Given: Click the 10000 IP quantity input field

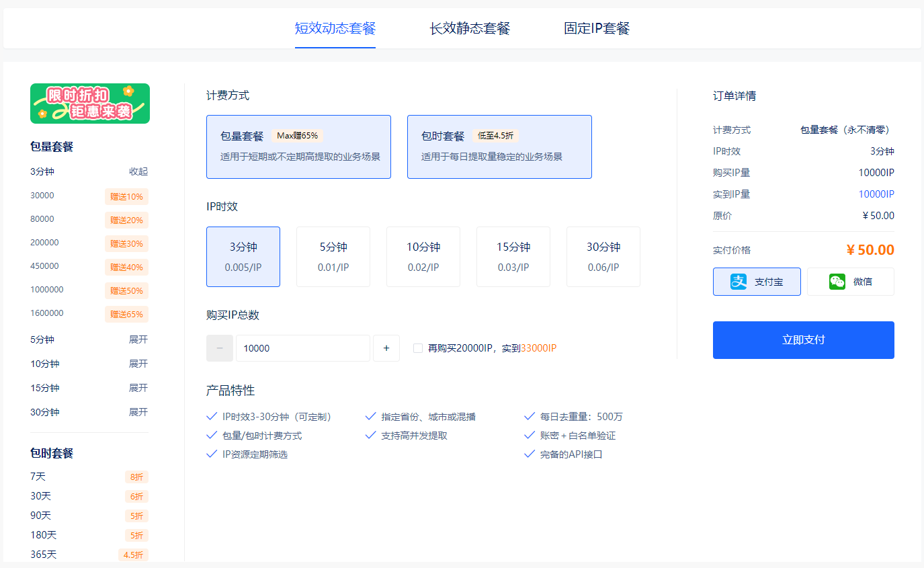Looking at the screenshot, I should tap(302, 348).
